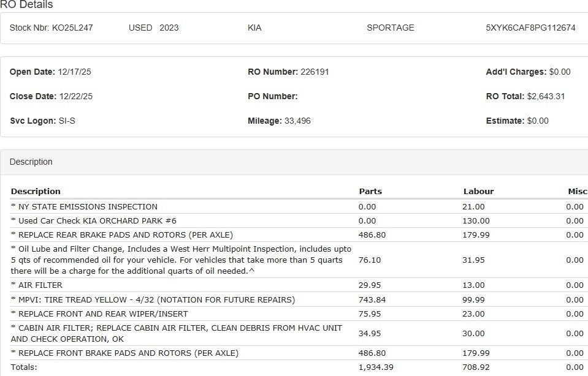Sort by the Description column header
The height and width of the screenshot is (376, 588).
(x=36, y=191)
